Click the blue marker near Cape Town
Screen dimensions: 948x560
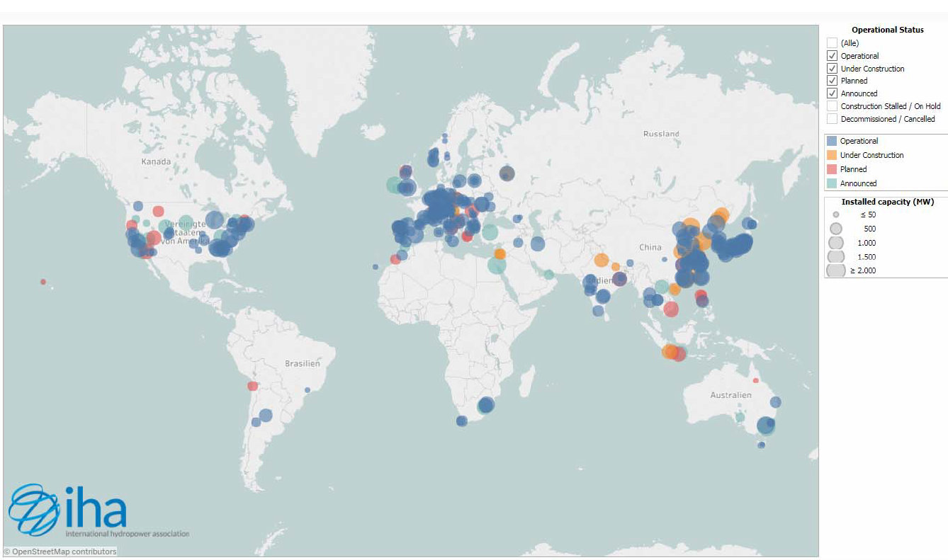462,421
